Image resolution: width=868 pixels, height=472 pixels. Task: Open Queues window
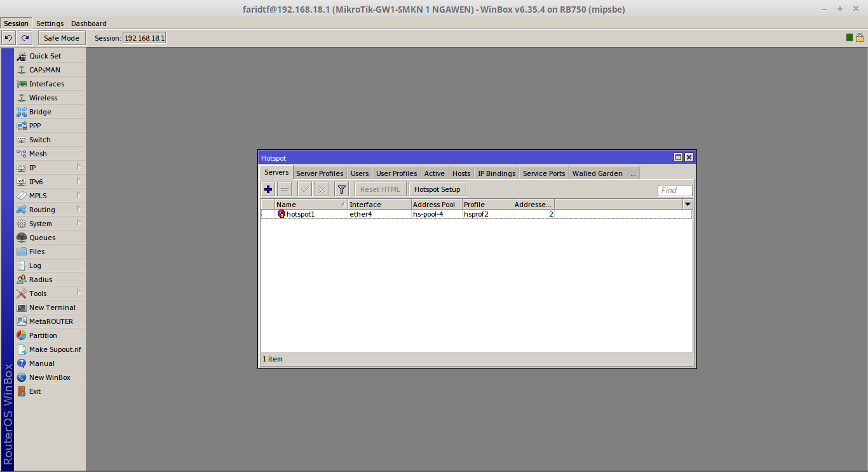click(50, 238)
